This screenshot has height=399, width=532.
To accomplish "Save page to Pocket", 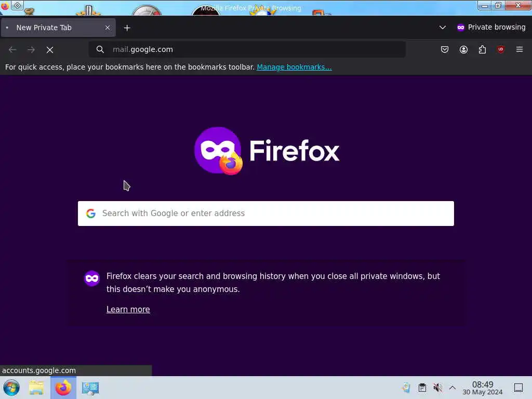I will [445, 49].
